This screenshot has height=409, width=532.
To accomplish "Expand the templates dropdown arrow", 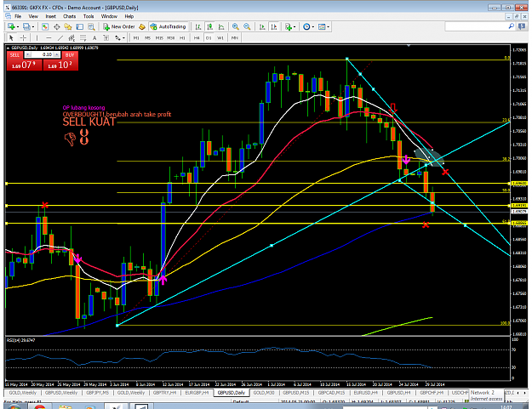I will tap(328, 26).
